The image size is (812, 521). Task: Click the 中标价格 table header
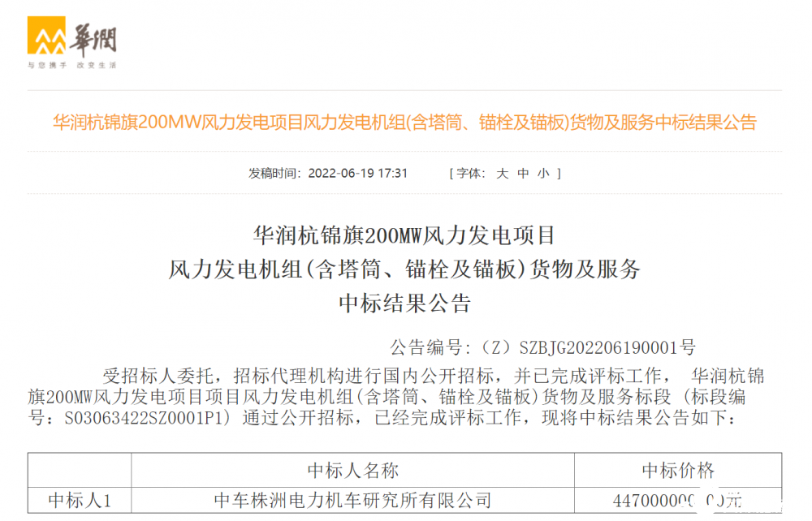pyautogui.click(x=678, y=471)
